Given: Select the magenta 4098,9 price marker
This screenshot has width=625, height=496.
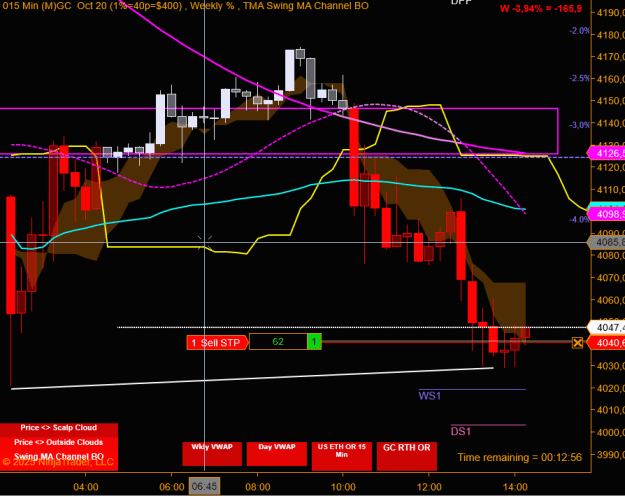Looking at the screenshot, I should point(606,214).
